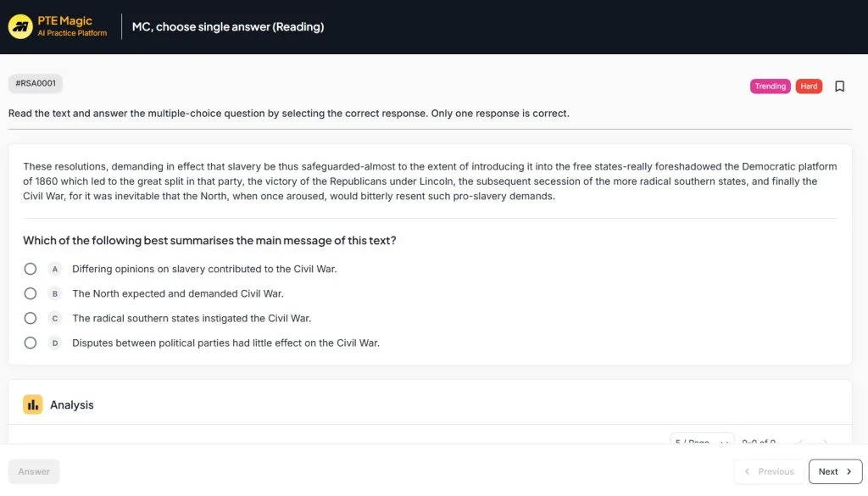Click the letter C option badge

click(55, 319)
